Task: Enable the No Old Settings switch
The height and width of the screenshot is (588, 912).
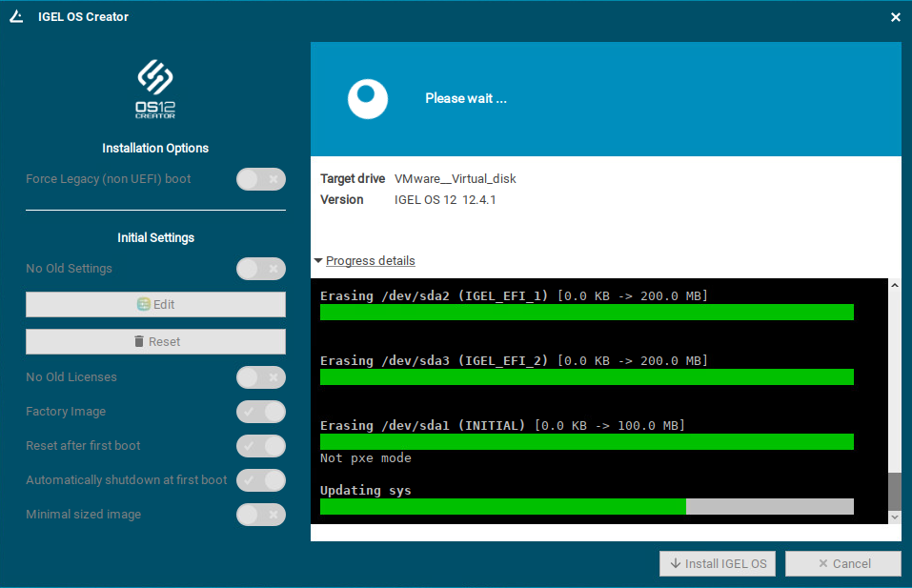Action: pos(260,269)
